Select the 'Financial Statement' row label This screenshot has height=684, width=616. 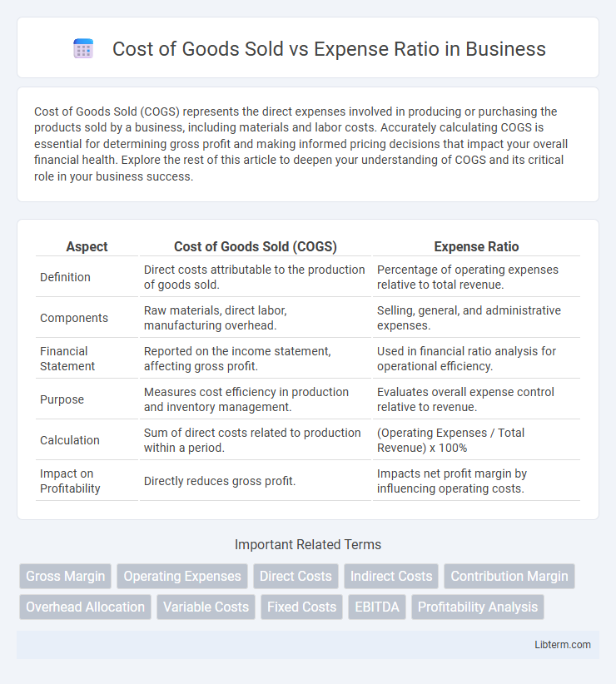[67, 359]
